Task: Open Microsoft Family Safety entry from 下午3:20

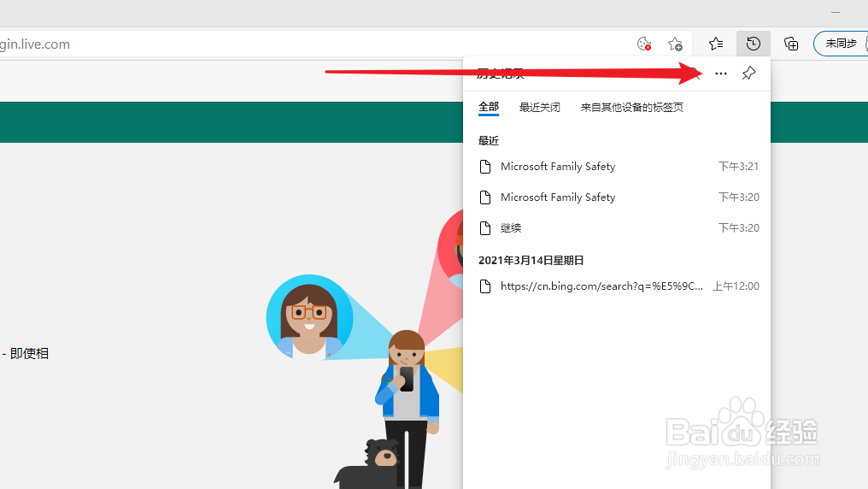Action: coord(619,197)
